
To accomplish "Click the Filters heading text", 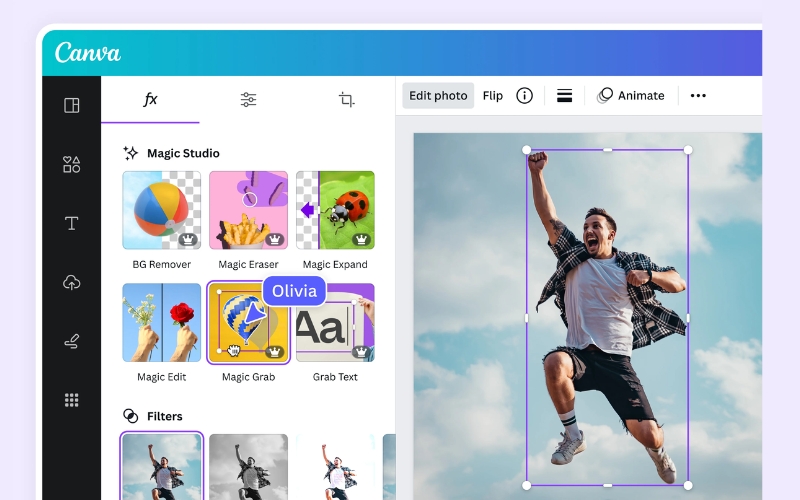I will 165,416.
